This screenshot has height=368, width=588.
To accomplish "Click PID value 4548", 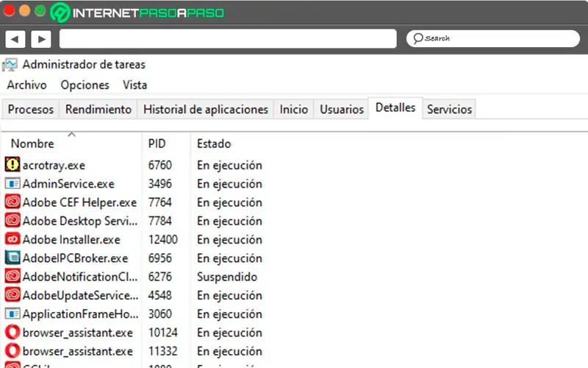I will tap(159, 296).
